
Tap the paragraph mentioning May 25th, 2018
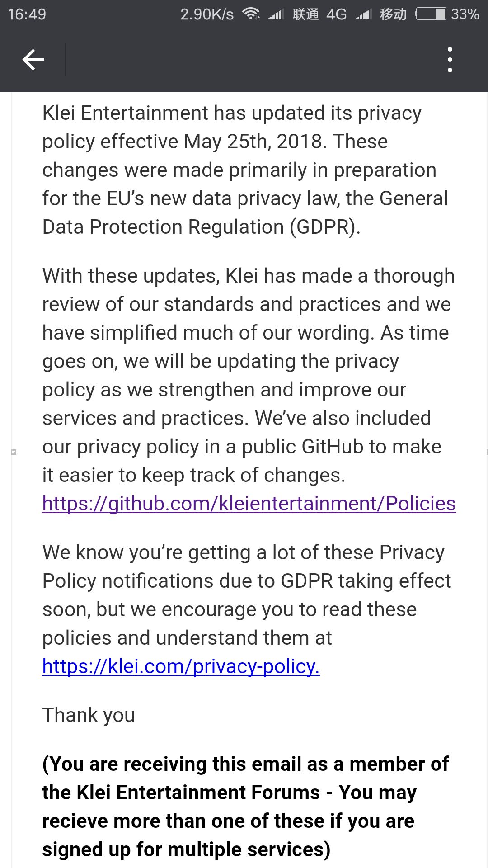[x=245, y=170]
